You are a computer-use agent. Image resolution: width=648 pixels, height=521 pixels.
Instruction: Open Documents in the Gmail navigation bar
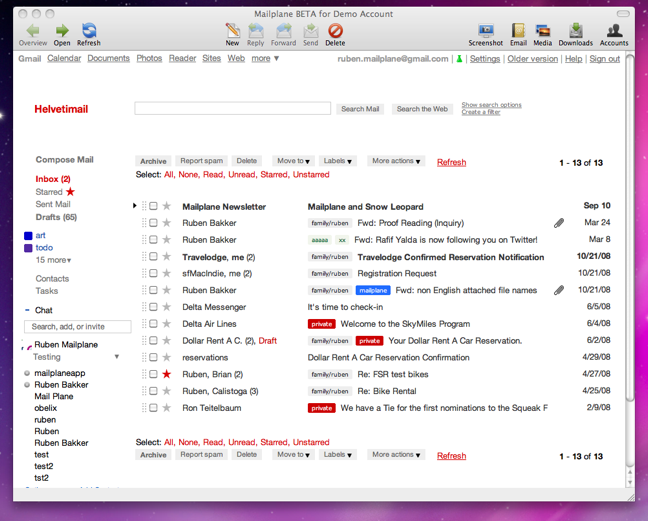[x=109, y=58]
